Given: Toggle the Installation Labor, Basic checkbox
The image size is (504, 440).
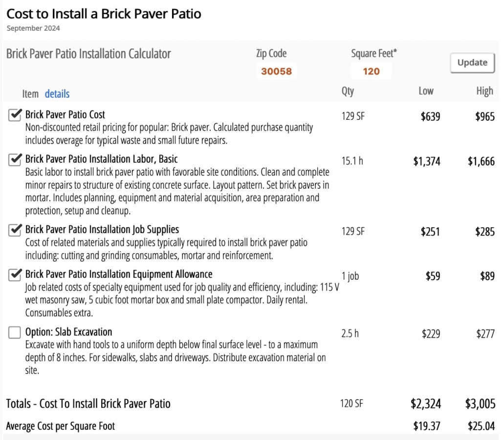Looking at the screenshot, I should [x=15, y=160].
